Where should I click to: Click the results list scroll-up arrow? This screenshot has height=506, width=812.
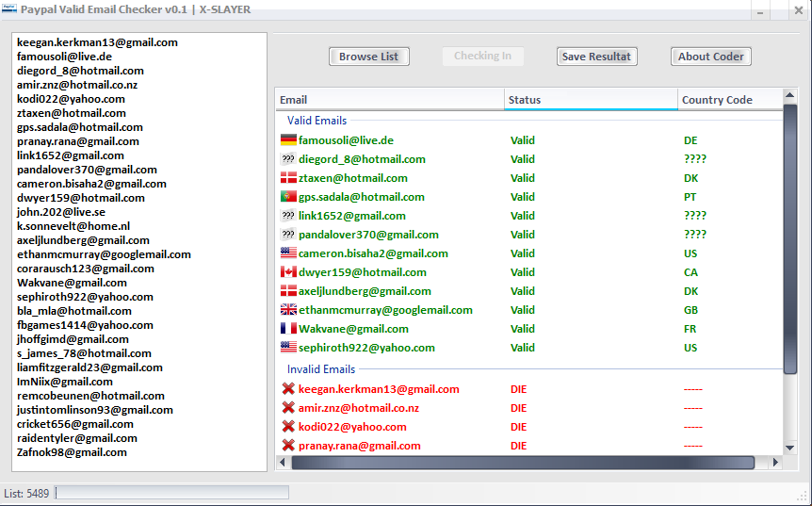(x=789, y=95)
